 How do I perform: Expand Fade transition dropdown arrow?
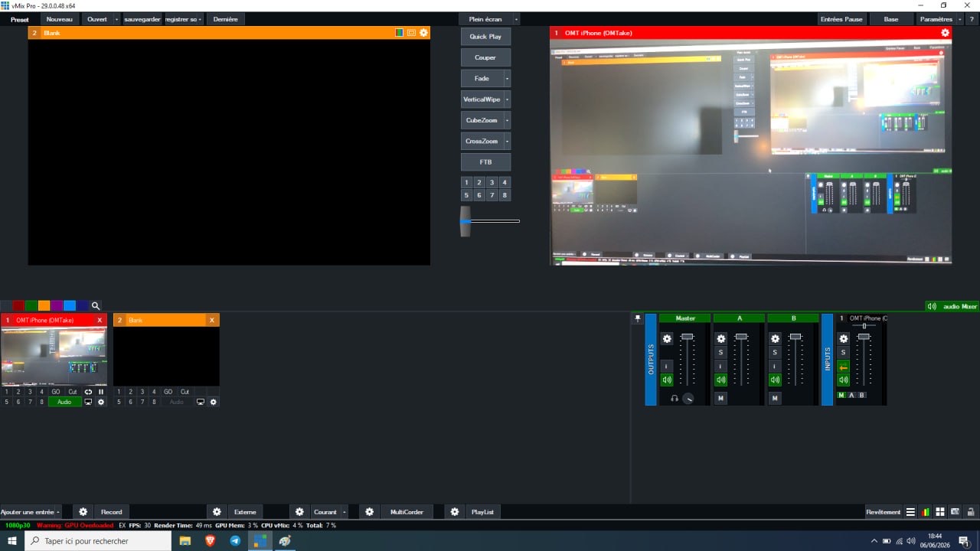(x=507, y=78)
